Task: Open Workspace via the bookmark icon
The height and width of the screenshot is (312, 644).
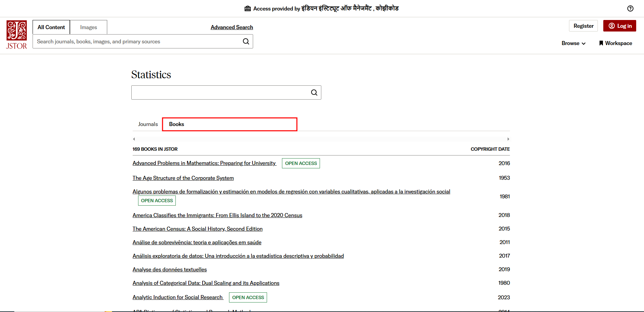Action: coord(601,43)
